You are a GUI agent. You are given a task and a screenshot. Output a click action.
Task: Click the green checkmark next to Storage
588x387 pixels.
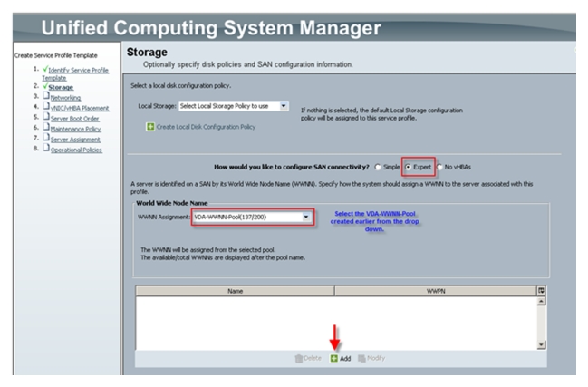click(x=45, y=86)
